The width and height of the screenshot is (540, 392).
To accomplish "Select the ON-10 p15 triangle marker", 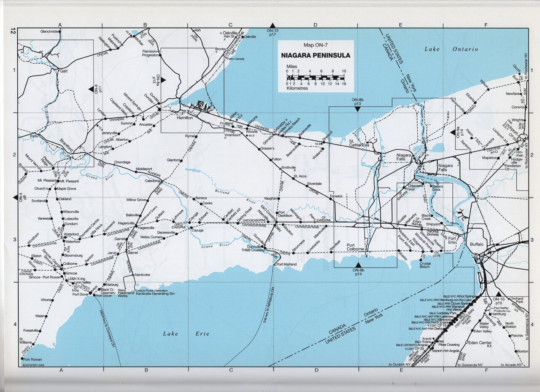I will click(x=498, y=294).
